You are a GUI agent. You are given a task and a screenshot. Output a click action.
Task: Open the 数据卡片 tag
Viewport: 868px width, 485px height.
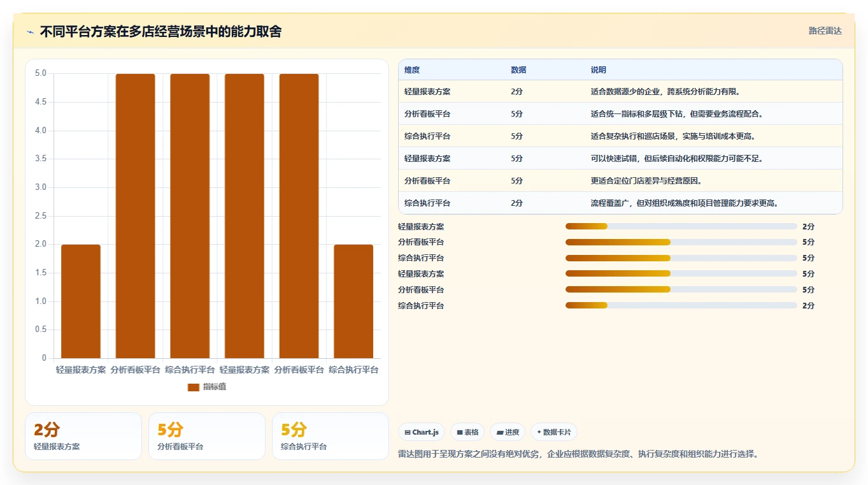coord(554,432)
